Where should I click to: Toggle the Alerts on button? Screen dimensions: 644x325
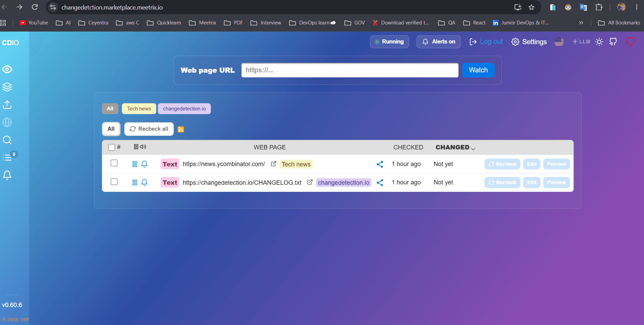click(x=438, y=42)
